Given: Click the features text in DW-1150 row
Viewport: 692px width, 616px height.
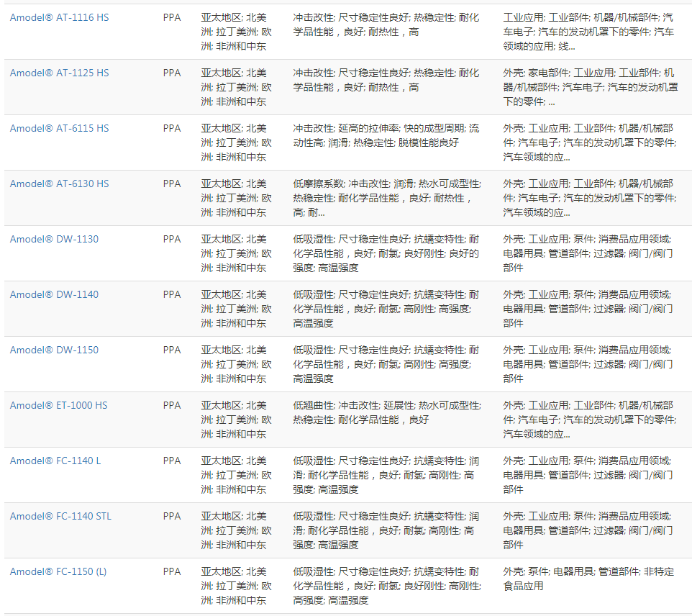Looking at the screenshot, I should (x=386, y=364).
